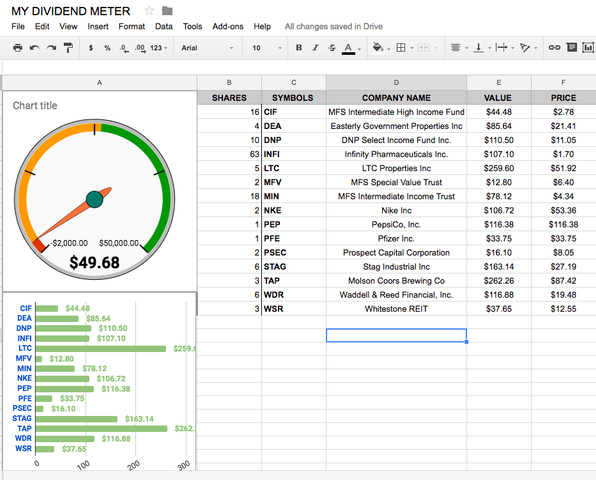Click the insert link icon
Screen dimensions: 596x480
pos(554,48)
